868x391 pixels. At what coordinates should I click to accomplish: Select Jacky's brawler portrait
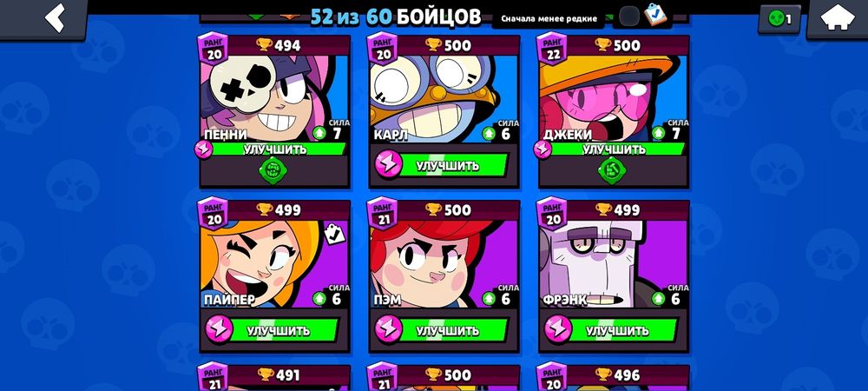pos(614,98)
